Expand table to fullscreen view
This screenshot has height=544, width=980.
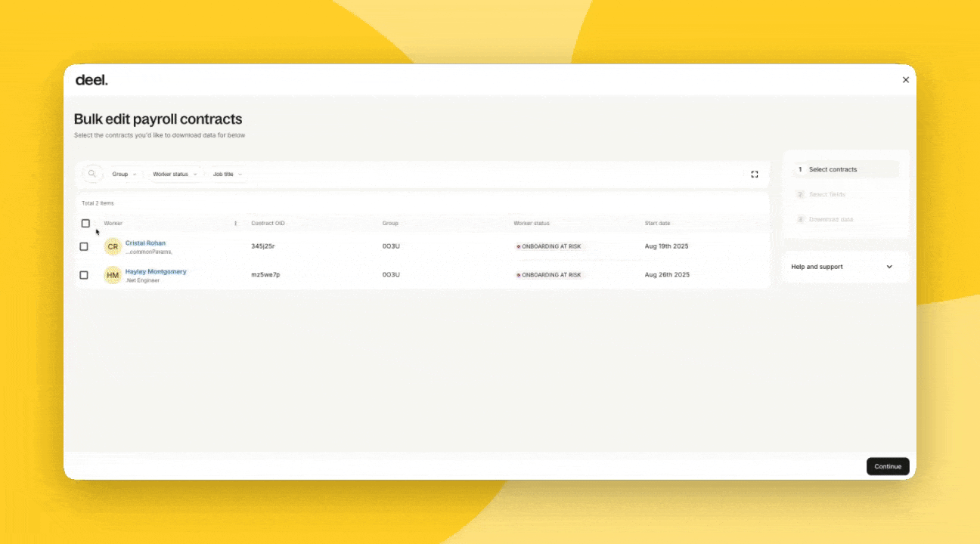pyautogui.click(x=754, y=175)
